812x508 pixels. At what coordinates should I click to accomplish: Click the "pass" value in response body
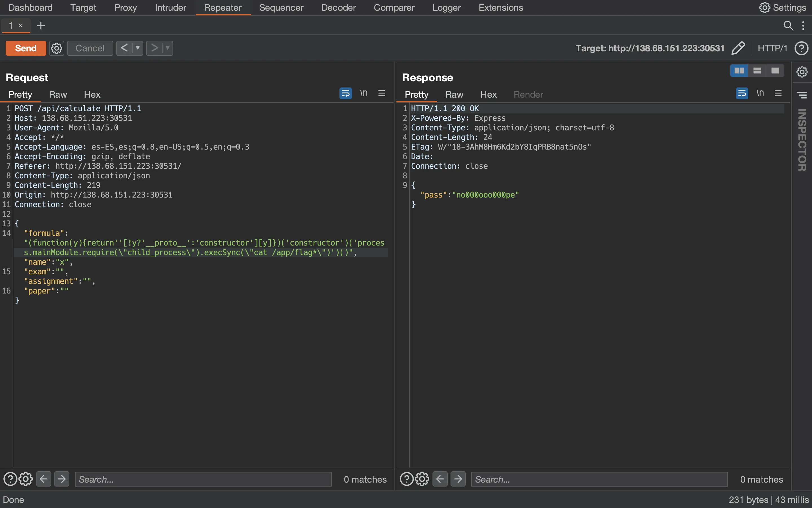[486, 195]
